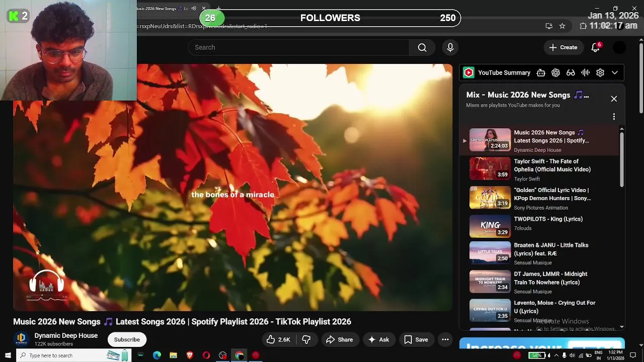Click the 58% battery indicator in taskbar
Viewport: 644px width, 362px height.
click(x=537, y=355)
